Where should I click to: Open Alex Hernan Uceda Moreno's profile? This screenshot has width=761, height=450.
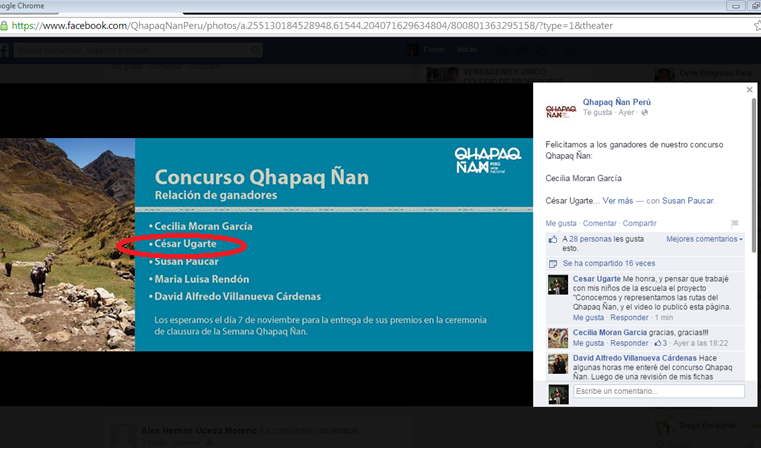[x=199, y=431]
